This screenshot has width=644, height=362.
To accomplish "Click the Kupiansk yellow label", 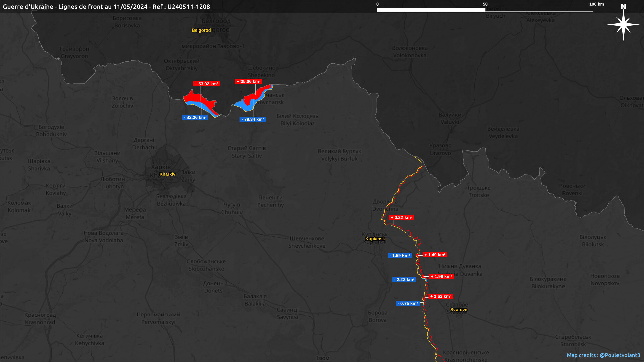I will 375,239.
